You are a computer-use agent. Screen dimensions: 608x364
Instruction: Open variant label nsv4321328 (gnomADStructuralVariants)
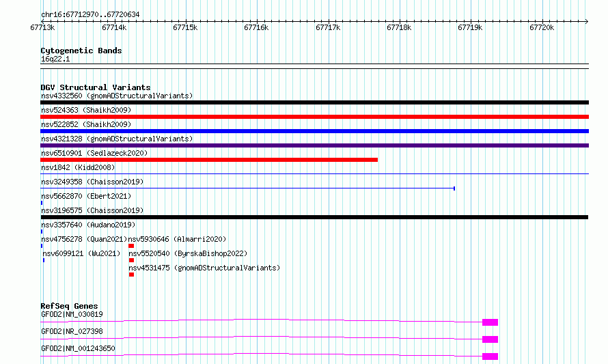click(x=117, y=139)
